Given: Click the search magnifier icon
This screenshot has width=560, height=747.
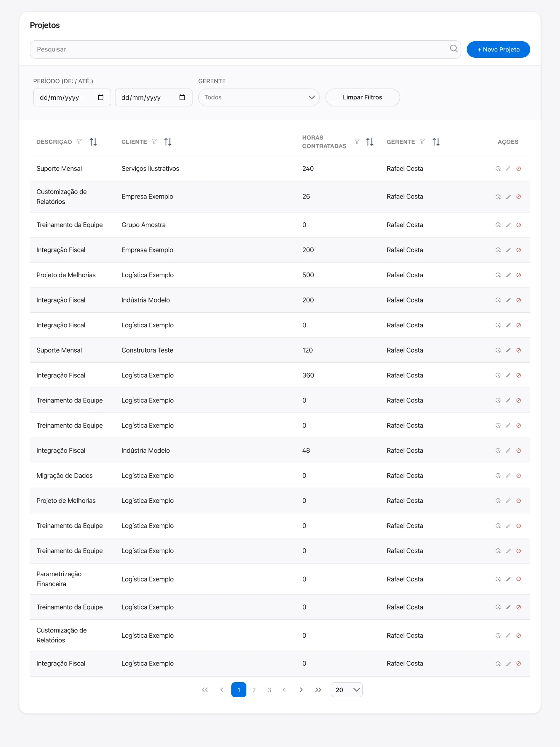Looking at the screenshot, I should point(454,49).
